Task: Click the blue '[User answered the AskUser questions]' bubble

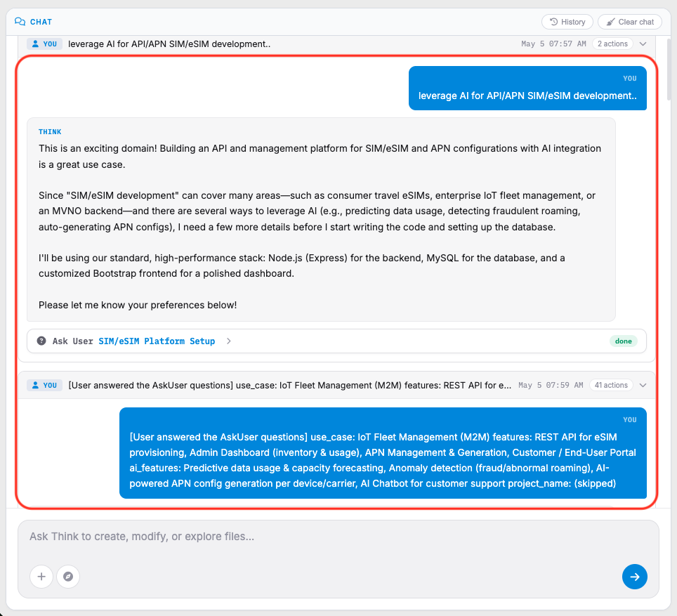Action: click(x=383, y=453)
